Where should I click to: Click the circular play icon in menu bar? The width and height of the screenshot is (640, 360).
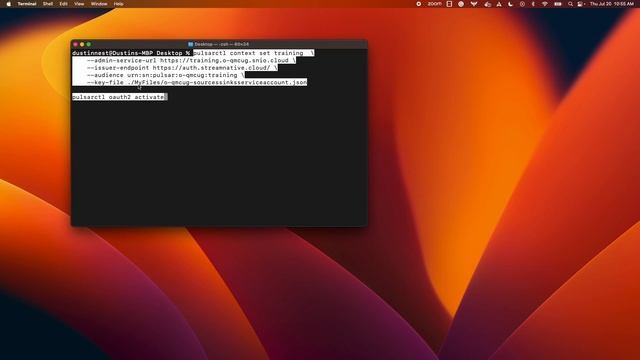coord(522,4)
